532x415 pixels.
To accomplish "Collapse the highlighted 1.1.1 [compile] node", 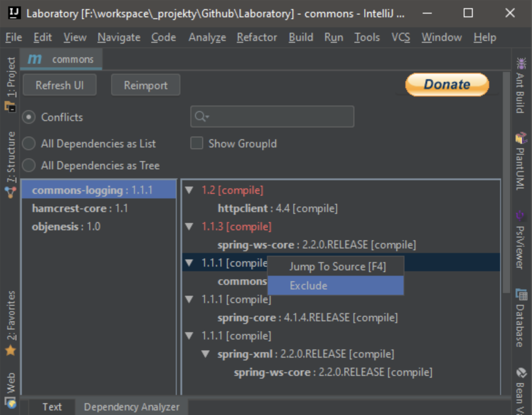I will (189, 263).
